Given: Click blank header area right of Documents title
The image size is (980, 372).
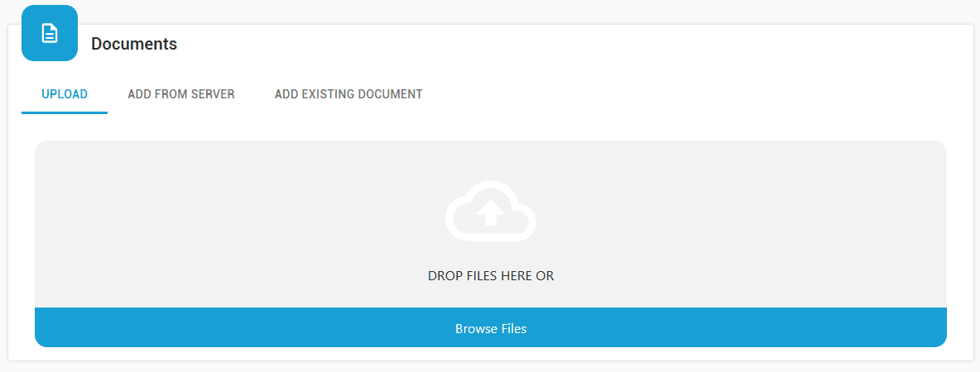Looking at the screenshot, I should coord(579,44).
